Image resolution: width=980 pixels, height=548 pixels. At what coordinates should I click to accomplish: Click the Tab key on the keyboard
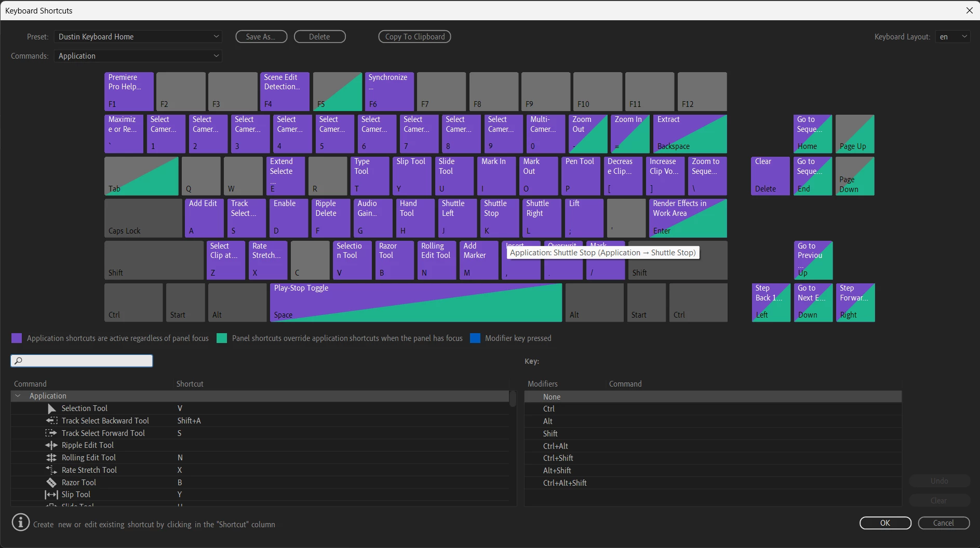coord(141,176)
